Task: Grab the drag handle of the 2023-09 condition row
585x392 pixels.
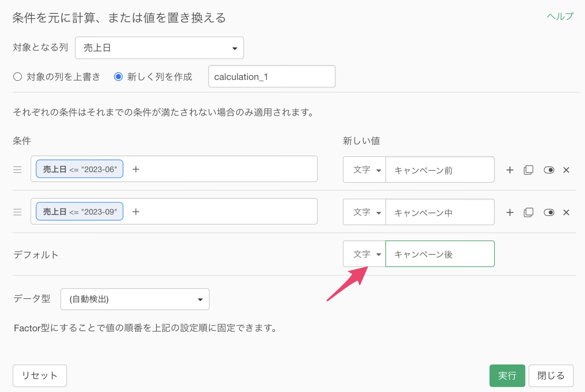Action: (17, 212)
